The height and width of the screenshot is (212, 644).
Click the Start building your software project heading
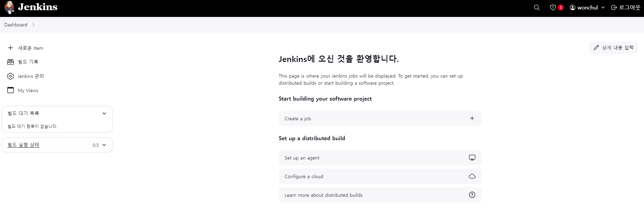[x=325, y=99]
